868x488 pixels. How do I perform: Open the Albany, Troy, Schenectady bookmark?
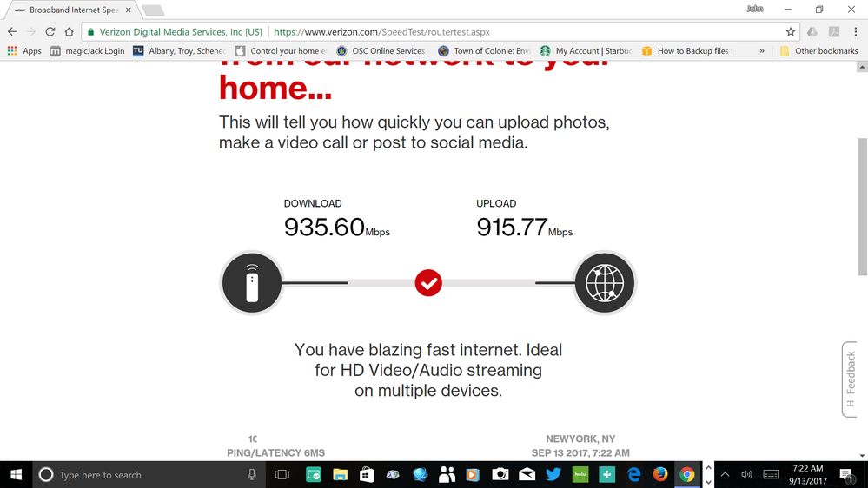coord(179,51)
